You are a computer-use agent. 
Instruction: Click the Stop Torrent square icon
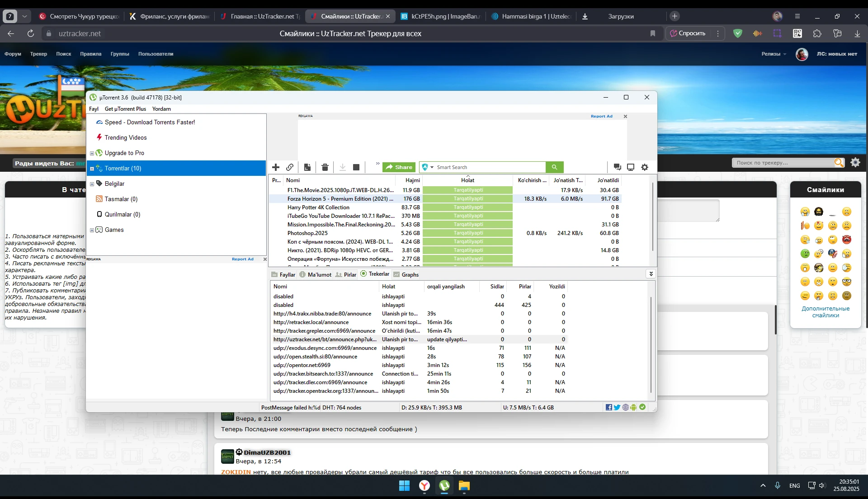(x=356, y=167)
